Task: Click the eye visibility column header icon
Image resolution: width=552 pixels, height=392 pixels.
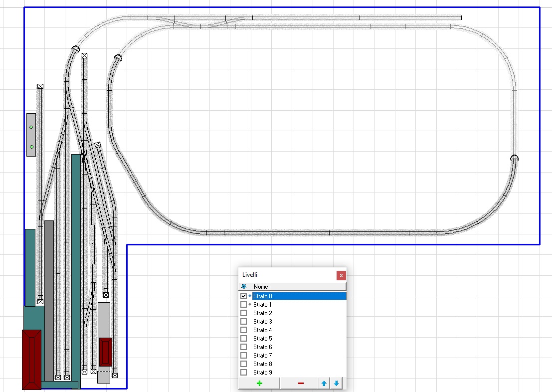Action: [244, 286]
